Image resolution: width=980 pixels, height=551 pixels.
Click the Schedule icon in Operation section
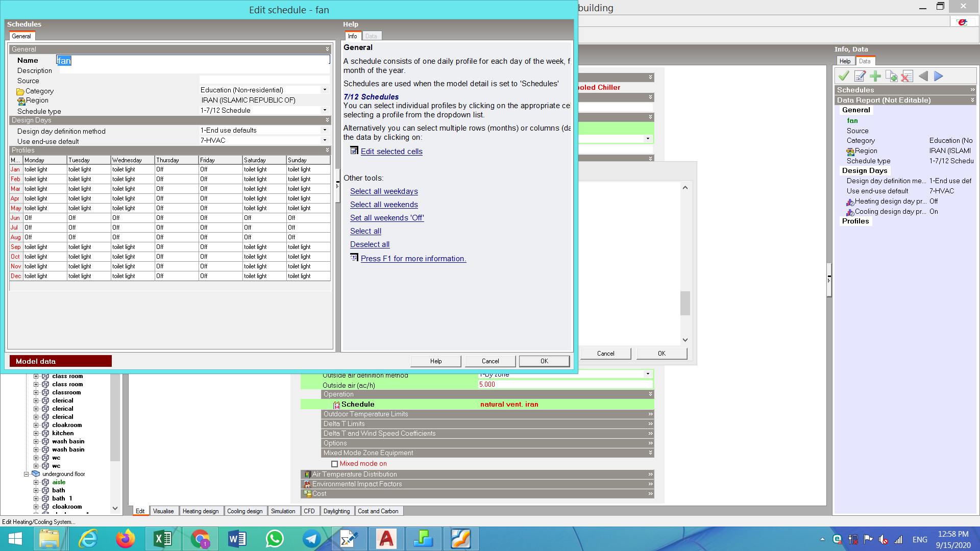[x=336, y=405]
